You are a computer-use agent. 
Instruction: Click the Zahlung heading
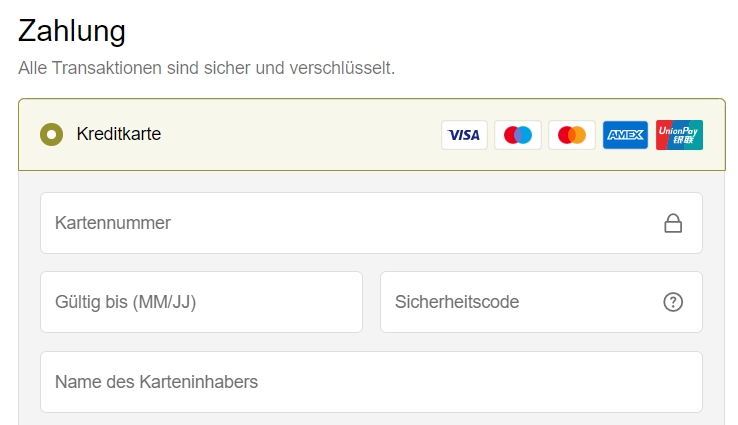coord(72,31)
